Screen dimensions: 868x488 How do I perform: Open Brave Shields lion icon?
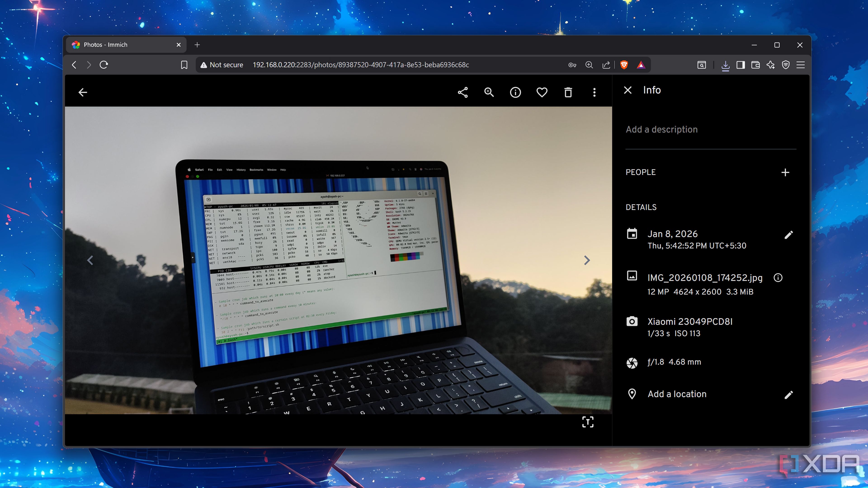[624, 65]
